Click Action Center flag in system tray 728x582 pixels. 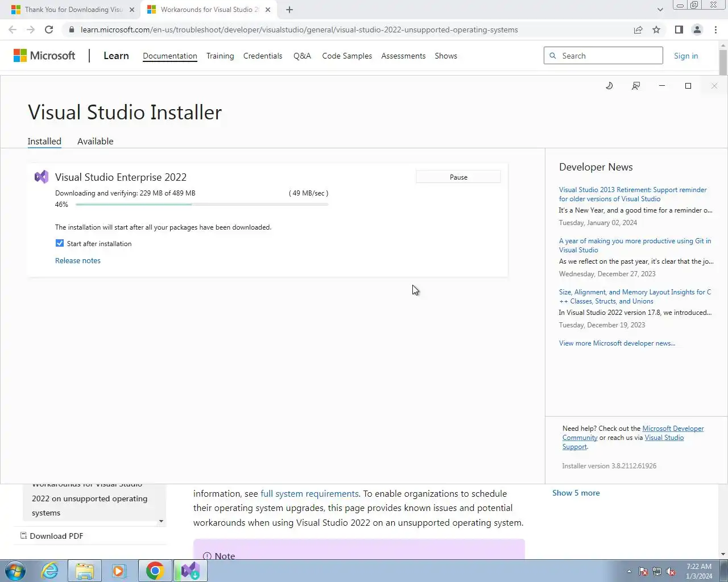(643, 572)
